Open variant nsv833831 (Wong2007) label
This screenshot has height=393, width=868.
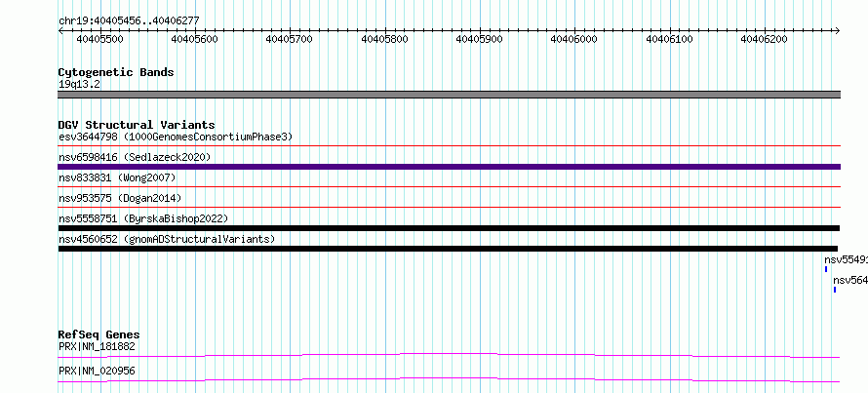[117, 177]
